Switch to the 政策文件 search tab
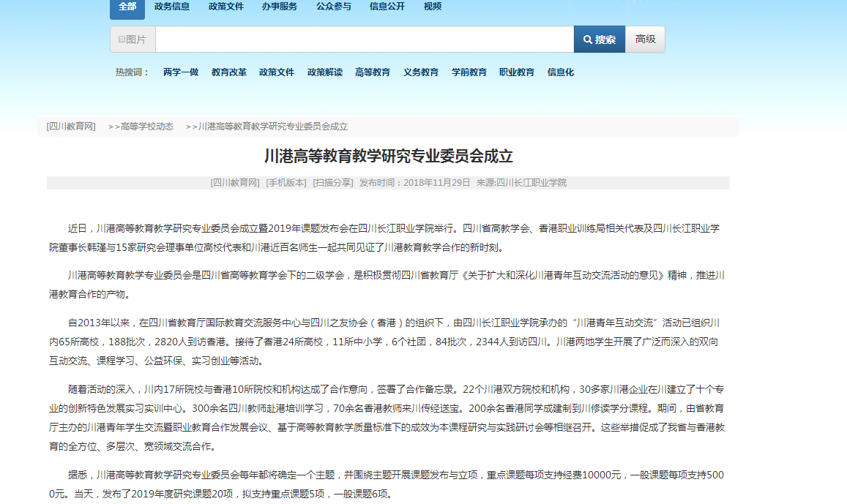This screenshot has height=504, width=847. coord(225,7)
